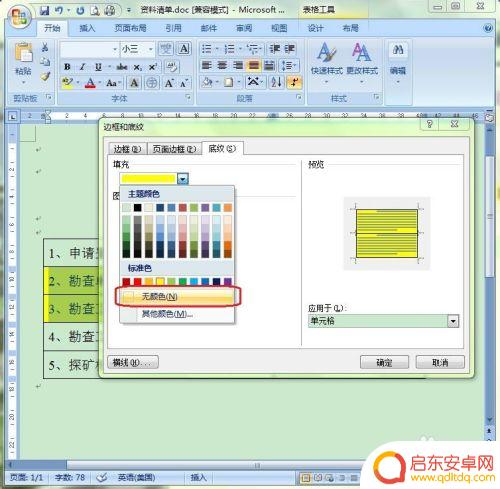This screenshot has width=500, height=489.
Task: Click the numbering list icon
Action: click(x=229, y=49)
